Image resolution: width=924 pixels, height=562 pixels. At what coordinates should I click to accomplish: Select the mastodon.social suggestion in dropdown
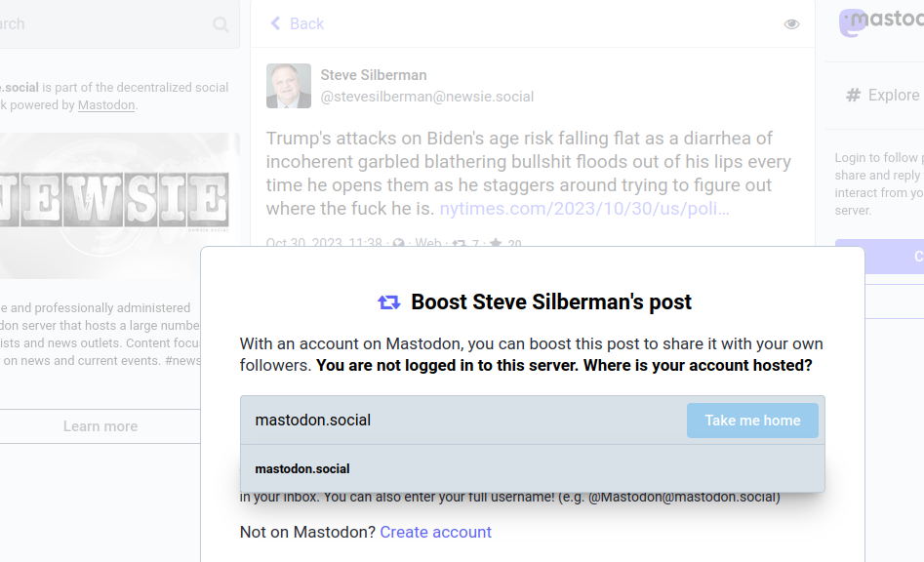coord(302,468)
